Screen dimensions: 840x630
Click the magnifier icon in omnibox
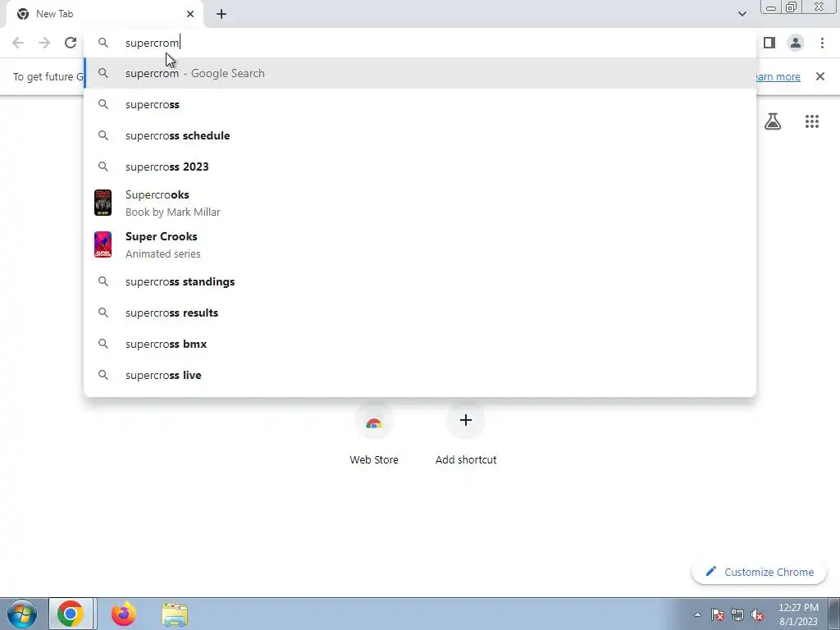103,43
